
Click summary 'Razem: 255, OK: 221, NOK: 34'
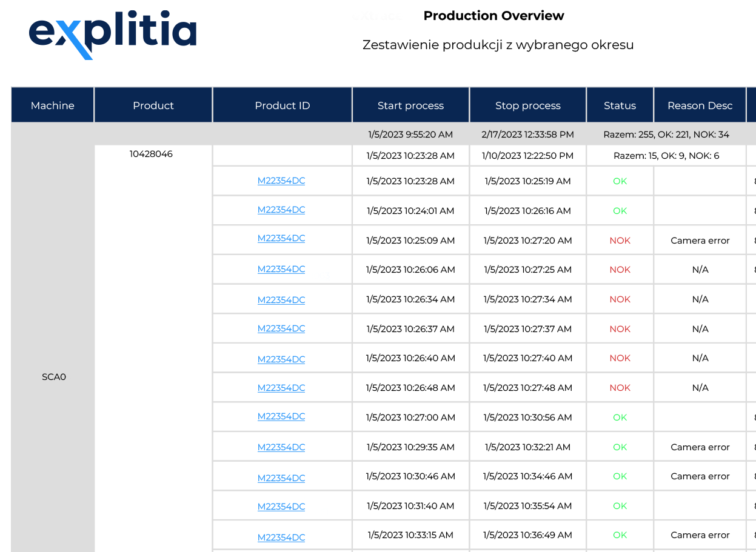[x=666, y=135]
